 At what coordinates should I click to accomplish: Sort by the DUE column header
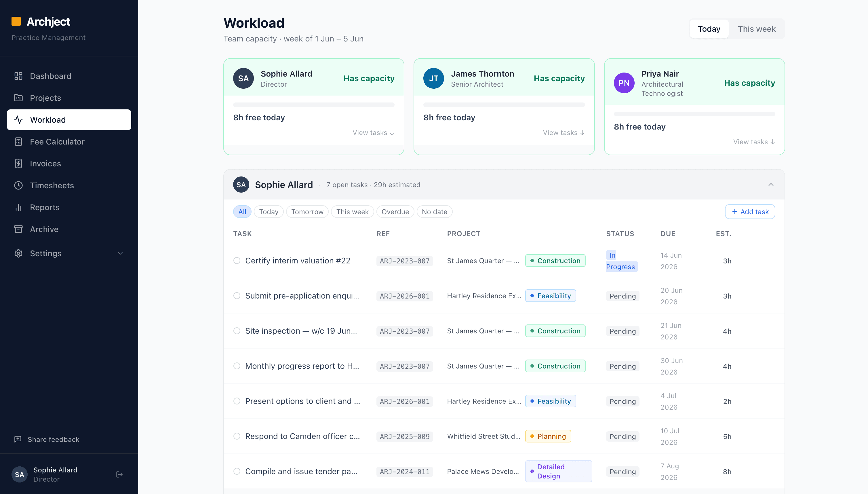[667, 233]
